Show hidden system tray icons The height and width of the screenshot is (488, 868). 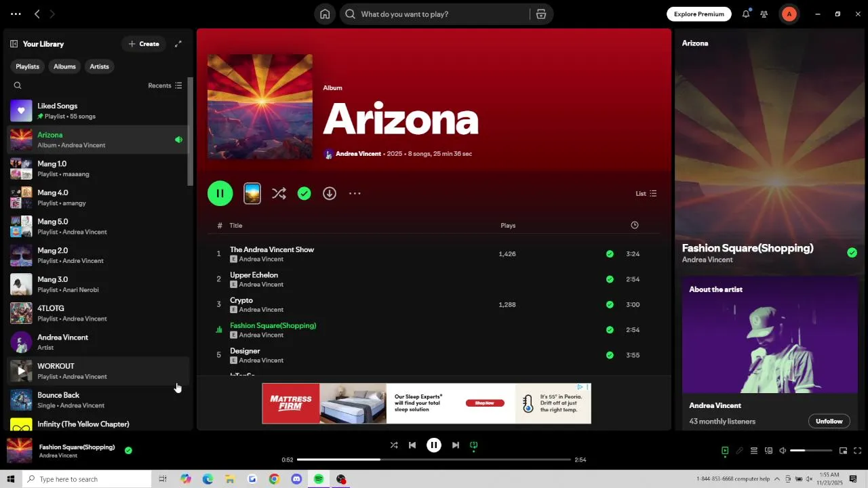pos(777,479)
